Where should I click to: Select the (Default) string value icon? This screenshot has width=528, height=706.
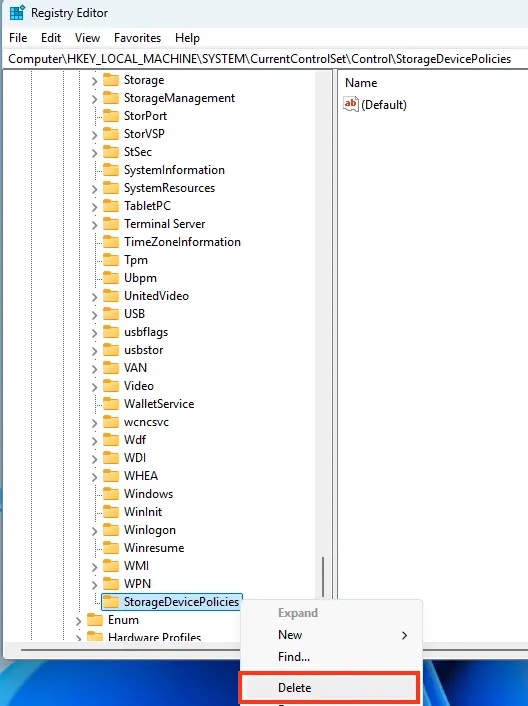351,104
